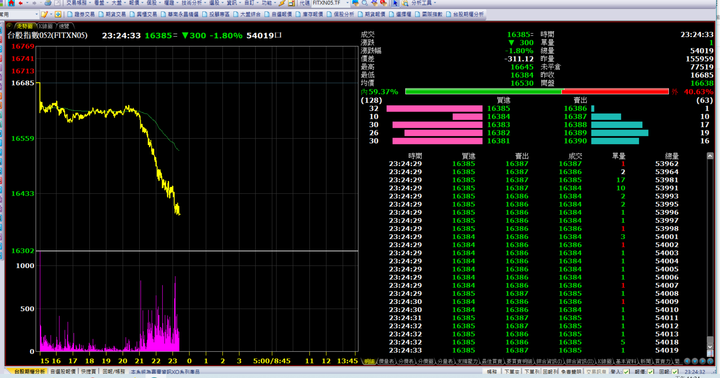Open 期貨交易 bookmark shortcut
The image size is (720, 378).
click(112, 14)
